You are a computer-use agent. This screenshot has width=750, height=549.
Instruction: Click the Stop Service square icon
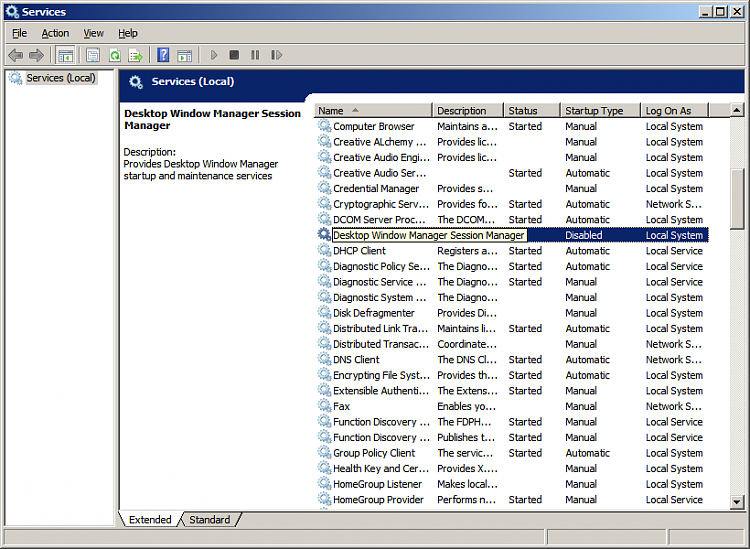(234, 55)
